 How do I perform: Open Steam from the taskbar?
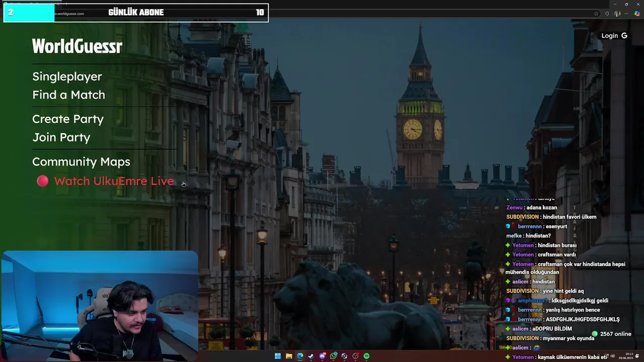[x=311, y=356]
